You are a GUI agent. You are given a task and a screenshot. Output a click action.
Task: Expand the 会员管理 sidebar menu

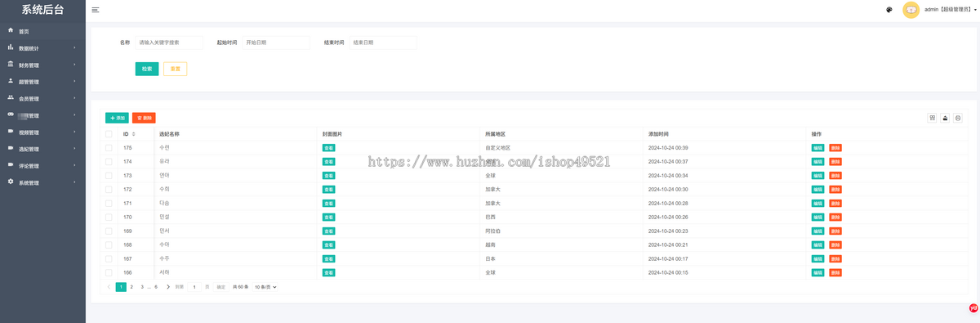(x=42, y=98)
